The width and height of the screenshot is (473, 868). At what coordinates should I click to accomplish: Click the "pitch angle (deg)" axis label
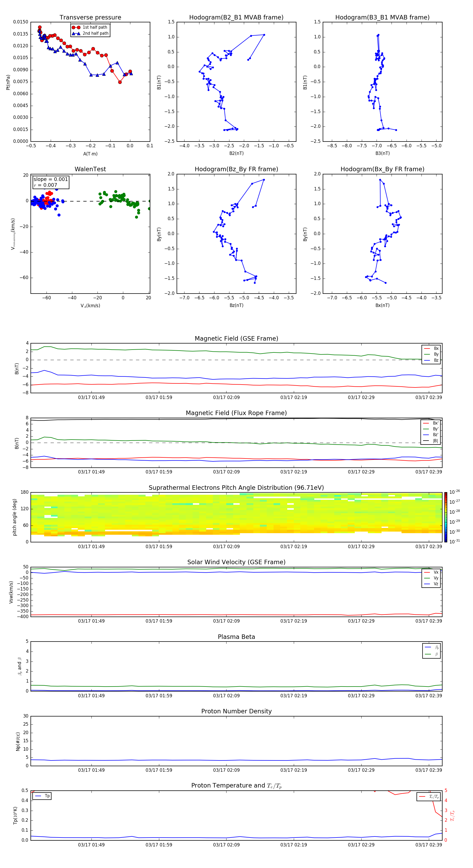tap(14, 517)
